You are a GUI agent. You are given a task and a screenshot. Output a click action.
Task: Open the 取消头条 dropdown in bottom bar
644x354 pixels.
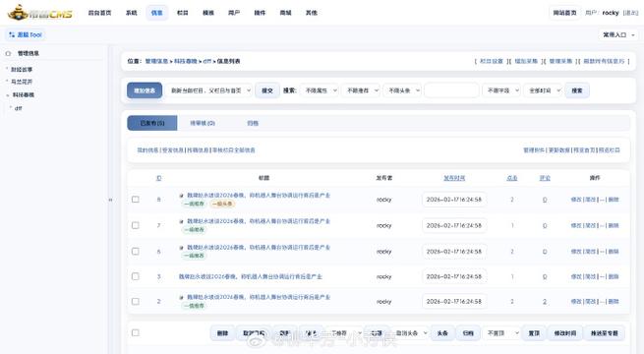410,333
